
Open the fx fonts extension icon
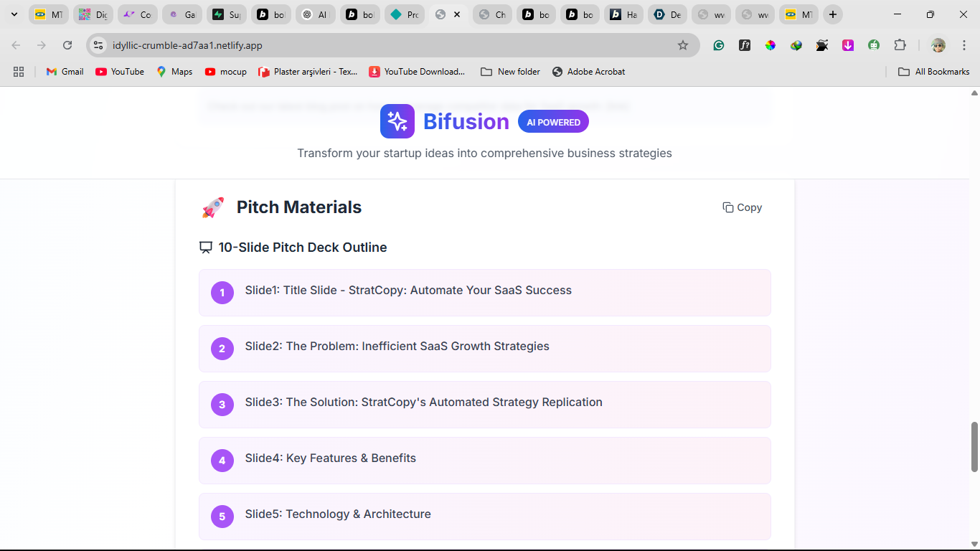pyautogui.click(x=745, y=45)
